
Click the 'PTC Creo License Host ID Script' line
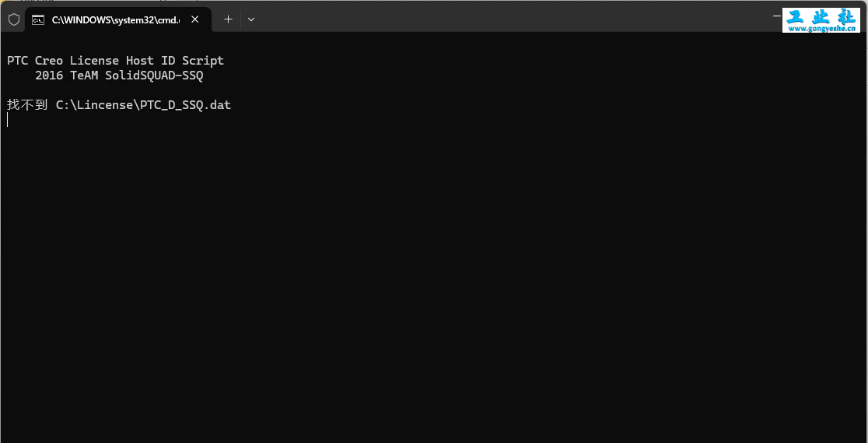tap(116, 61)
